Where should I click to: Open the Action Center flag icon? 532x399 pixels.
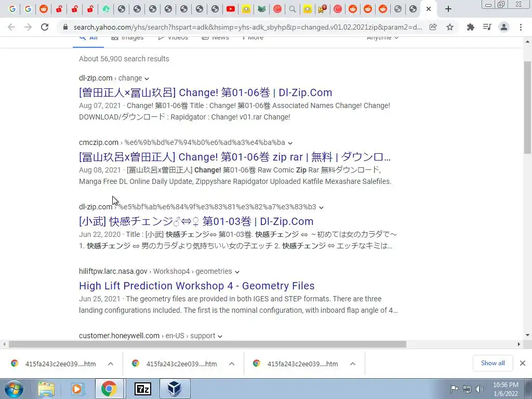click(454, 389)
